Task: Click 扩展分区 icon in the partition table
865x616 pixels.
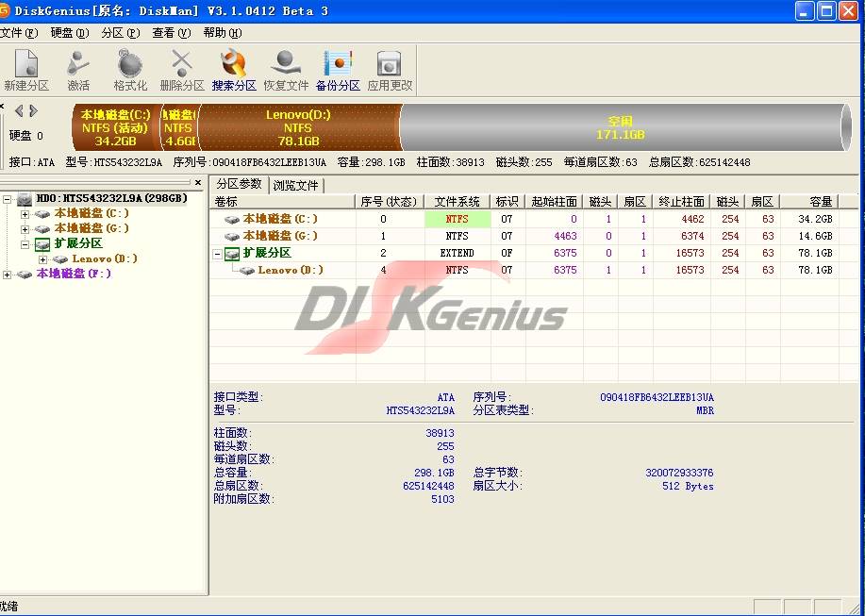Action: pyautogui.click(x=232, y=254)
